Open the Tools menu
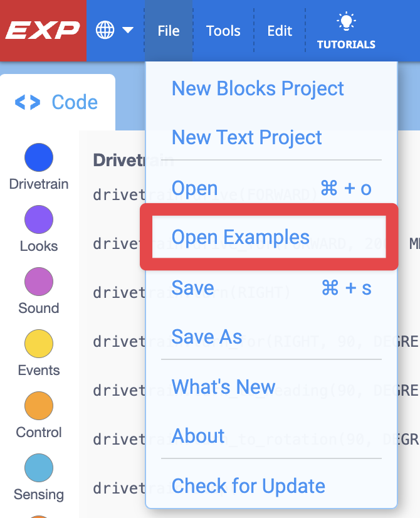420x518 pixels. click(223, 30)
